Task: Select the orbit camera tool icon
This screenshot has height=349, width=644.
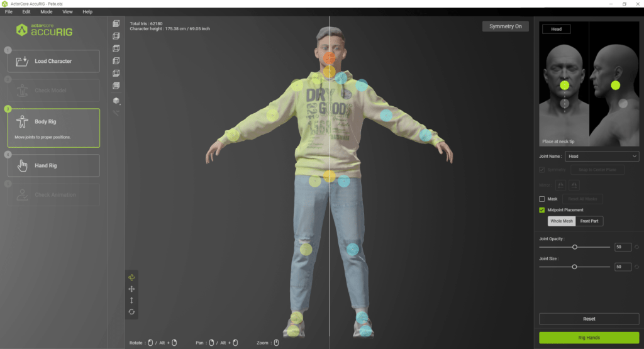Action: click(x=131, y=277)
